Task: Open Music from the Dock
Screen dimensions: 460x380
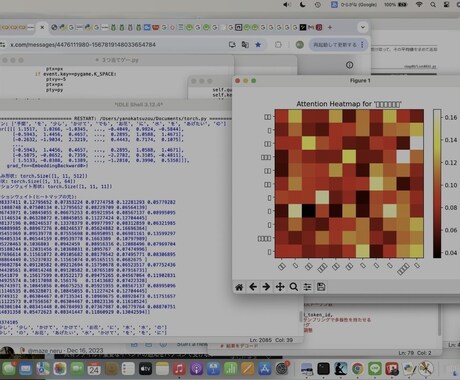Action: 179,369
